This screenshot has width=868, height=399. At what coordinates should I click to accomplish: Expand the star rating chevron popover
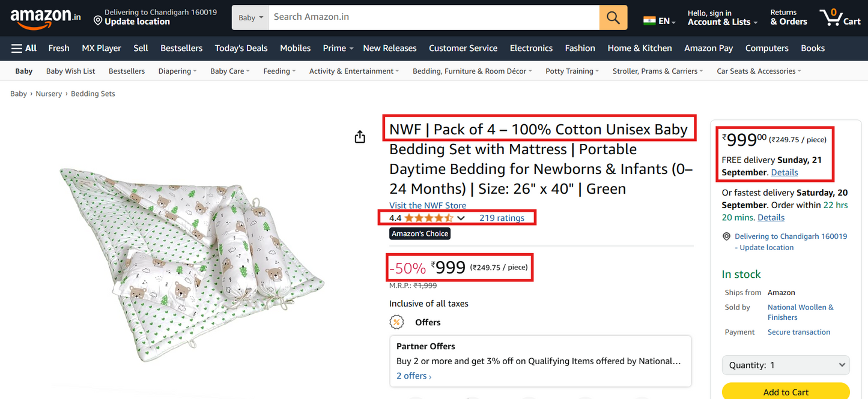(x=461, y=218)
